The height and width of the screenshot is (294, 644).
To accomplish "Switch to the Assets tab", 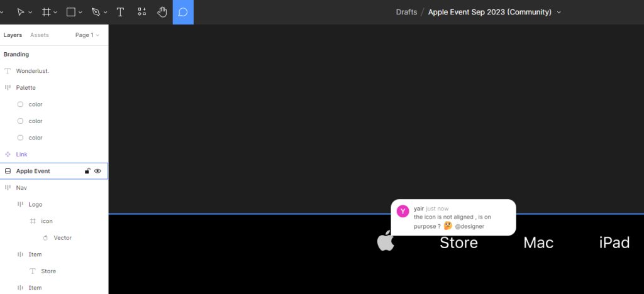I will click(39, 35).
